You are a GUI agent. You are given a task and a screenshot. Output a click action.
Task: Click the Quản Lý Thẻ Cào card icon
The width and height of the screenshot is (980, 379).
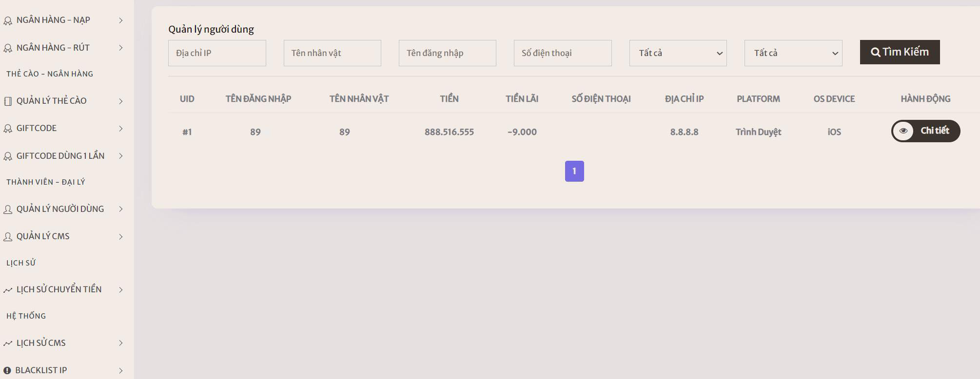click(x=8, y=101)
